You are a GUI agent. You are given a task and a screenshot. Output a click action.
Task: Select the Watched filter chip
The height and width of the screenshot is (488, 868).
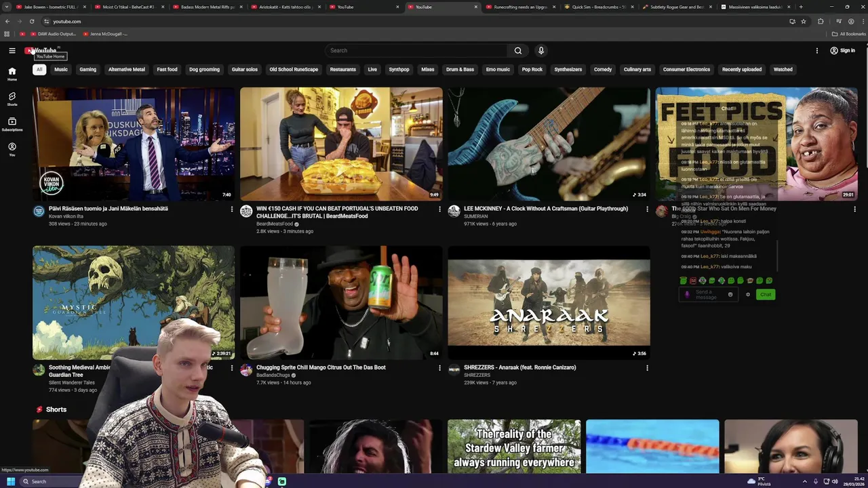coord(783,69)
